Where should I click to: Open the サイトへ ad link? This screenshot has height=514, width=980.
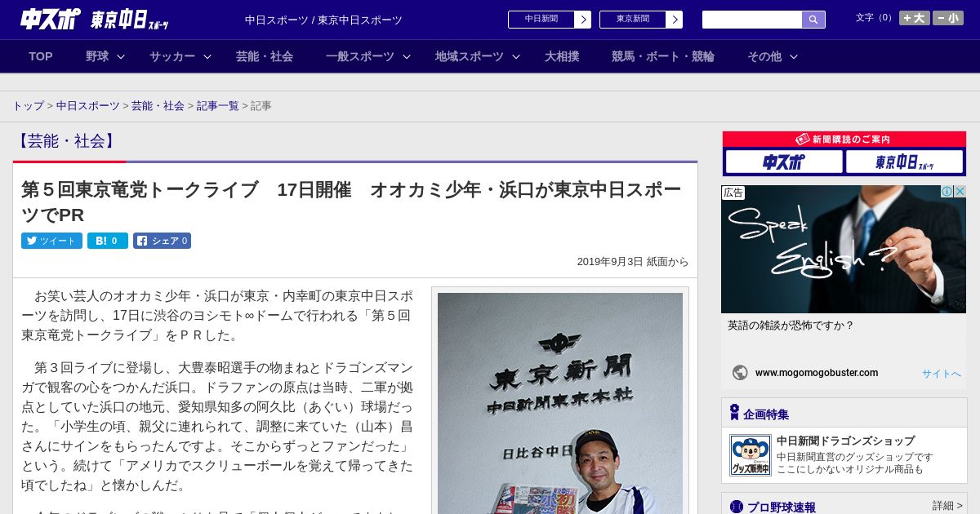tap(942, 374)
